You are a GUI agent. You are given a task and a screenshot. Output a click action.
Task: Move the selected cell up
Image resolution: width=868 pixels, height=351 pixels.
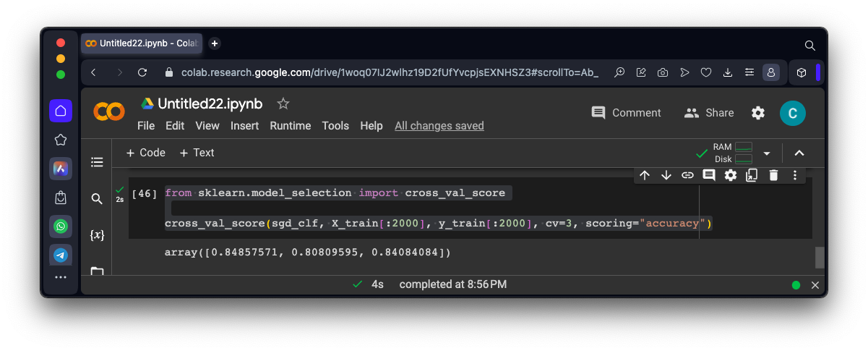coord(645,175)
